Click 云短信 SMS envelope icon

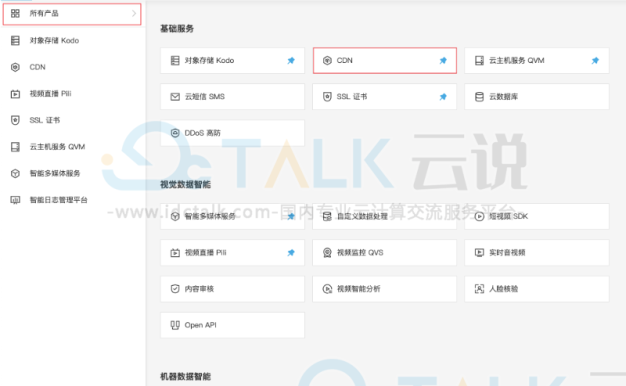(x=175, y=97)
